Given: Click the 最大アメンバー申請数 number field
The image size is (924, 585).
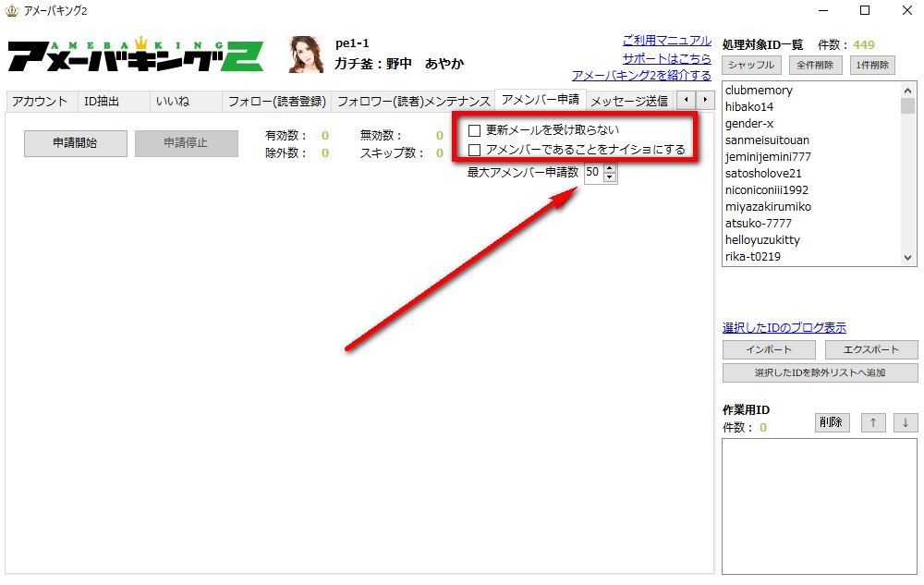Looking at the screenshot, I should tap(592, 173).
